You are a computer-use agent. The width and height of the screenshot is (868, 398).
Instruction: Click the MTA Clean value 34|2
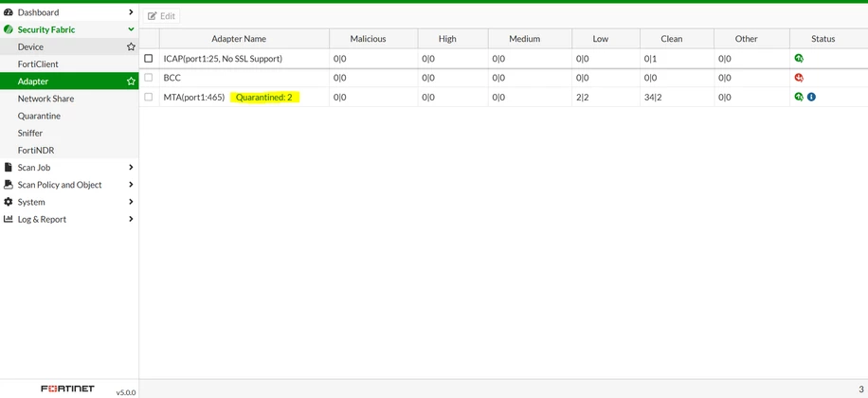pos(654,97)
